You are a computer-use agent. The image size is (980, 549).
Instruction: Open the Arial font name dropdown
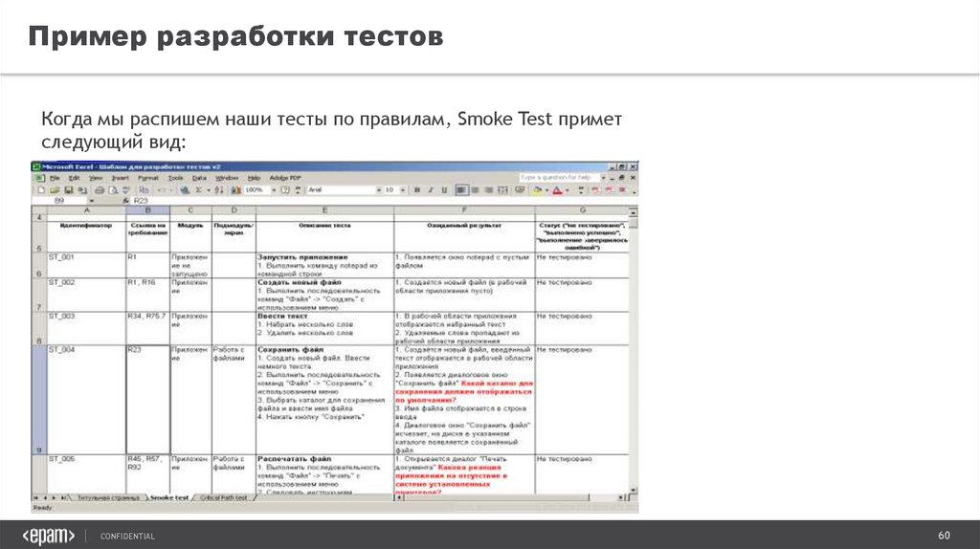379,190
